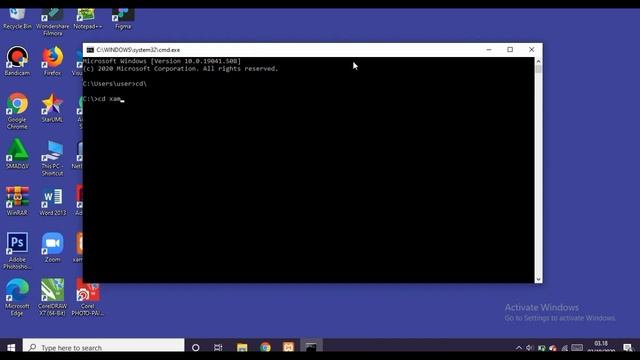The width and height of the screenshot is (640, 360).
Task: Open XAMPP from the taskbar
Action: pos(288,347)
